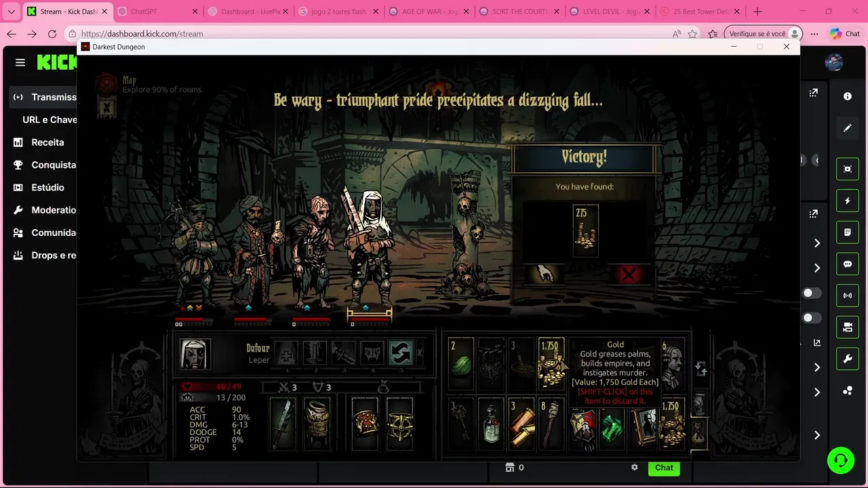Switch to the AGE OF WAR tab
Viewport: 868px width, 488px height.
(429, 12)
